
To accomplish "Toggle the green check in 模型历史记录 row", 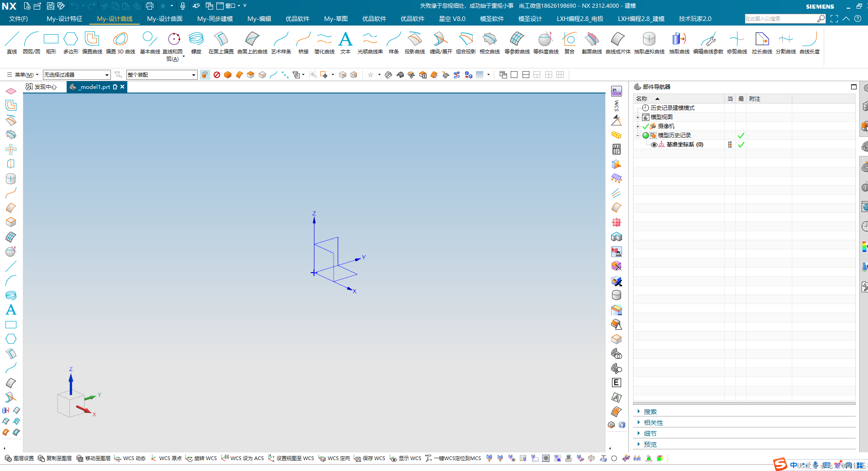I will pyautogui.click(x=741, y=135).
